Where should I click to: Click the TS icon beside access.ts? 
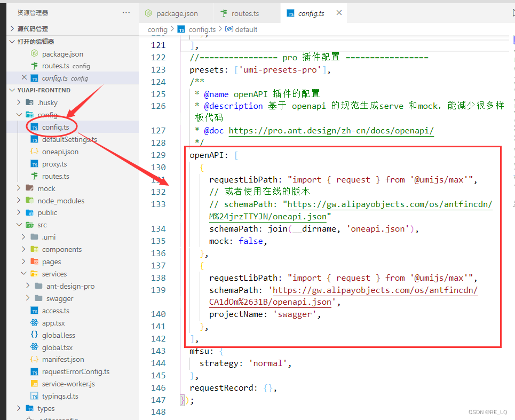34,311
